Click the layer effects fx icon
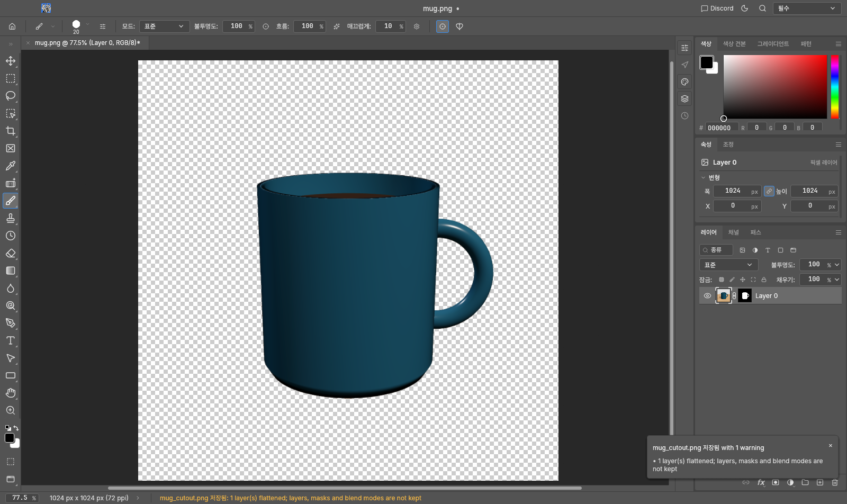The image size is (847, 504). pos(761,482)
